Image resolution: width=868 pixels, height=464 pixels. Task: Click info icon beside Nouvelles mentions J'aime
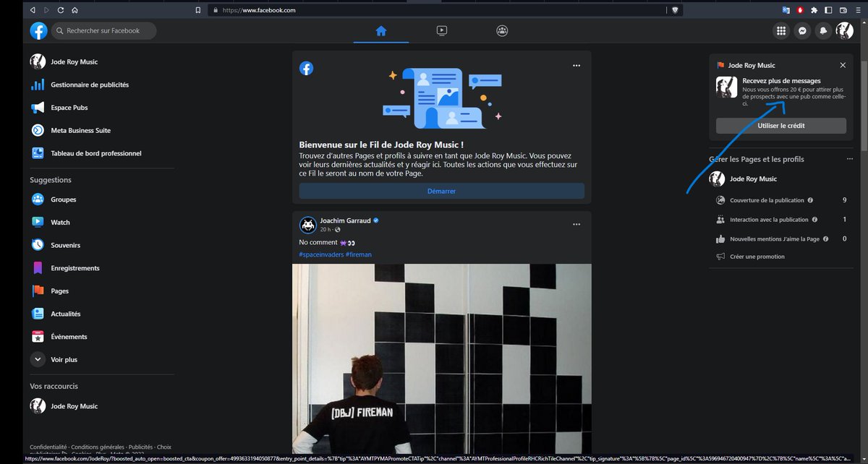(x=826, y=239)
